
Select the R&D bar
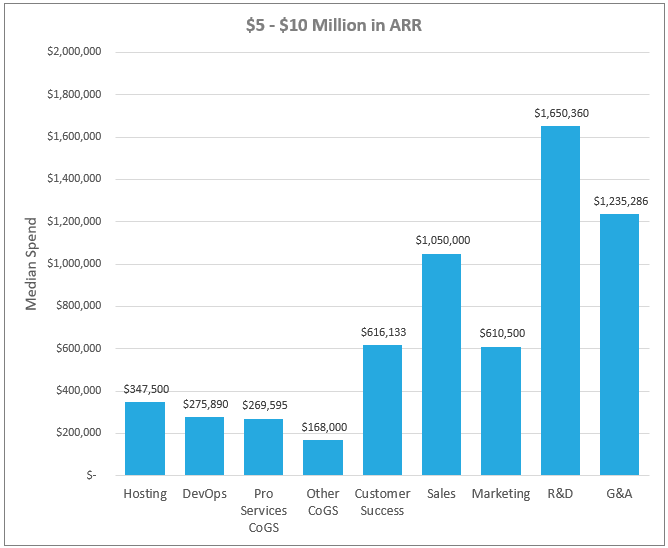(560, 300)
